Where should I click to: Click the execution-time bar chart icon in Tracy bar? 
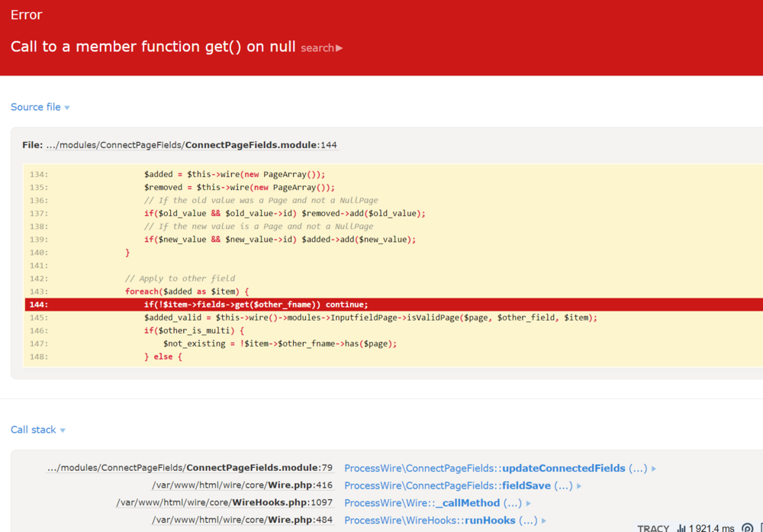[x=681, y=527]
